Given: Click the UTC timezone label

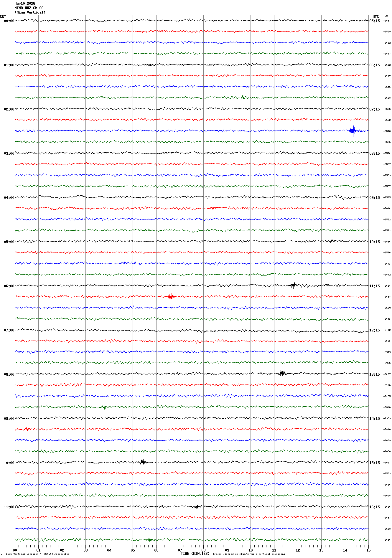Looking at the screenshot, I should tap(375, 17).
